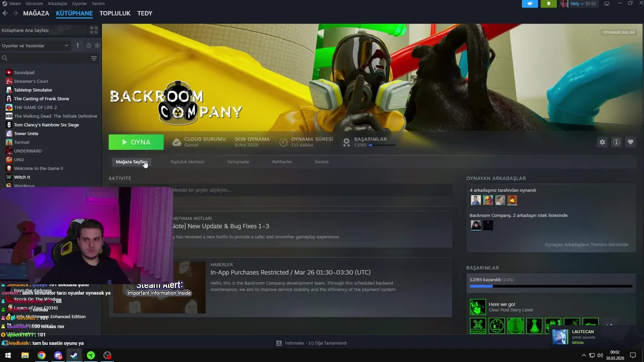Click the activity post input field
Screen dimensions: 644x362
pyautogui.click(x=281, y=190)
